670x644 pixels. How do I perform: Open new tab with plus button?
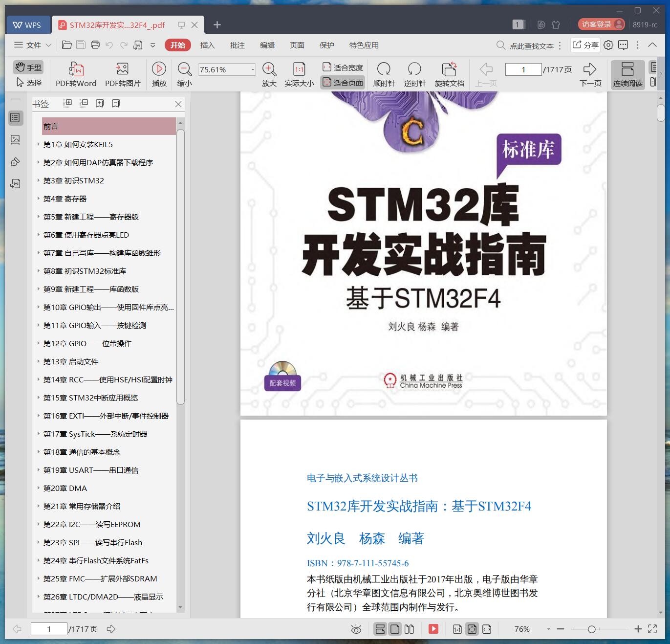pyautogui.click(x=217, y=24)
